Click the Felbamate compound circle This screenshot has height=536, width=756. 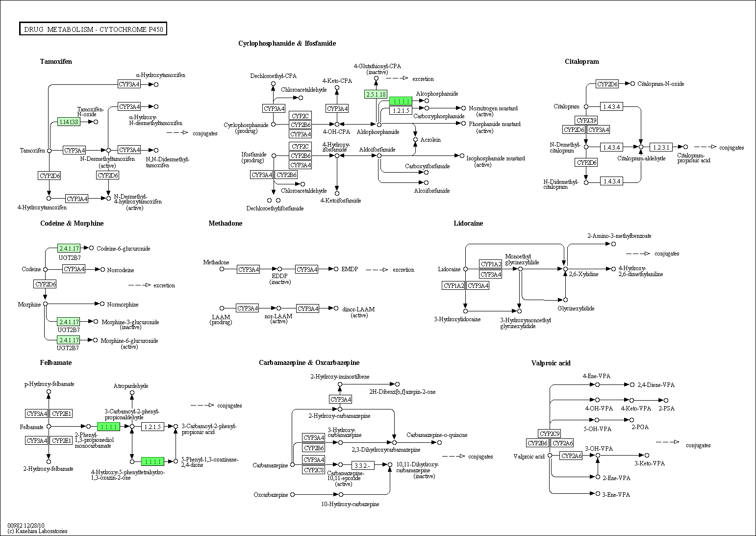coord(49,427)
